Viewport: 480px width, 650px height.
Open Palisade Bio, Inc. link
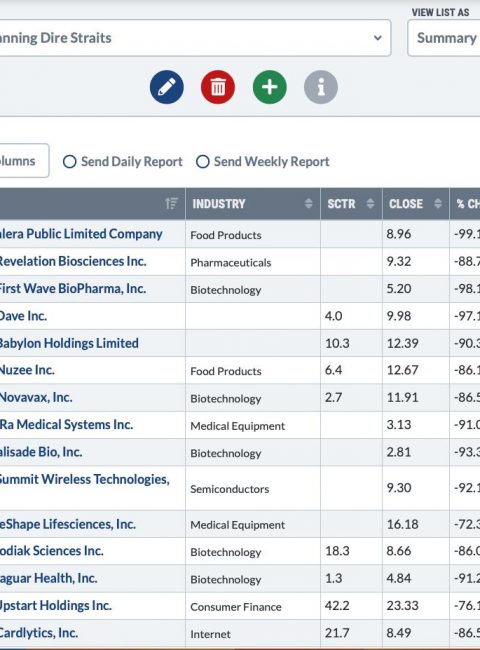[41, 452]
